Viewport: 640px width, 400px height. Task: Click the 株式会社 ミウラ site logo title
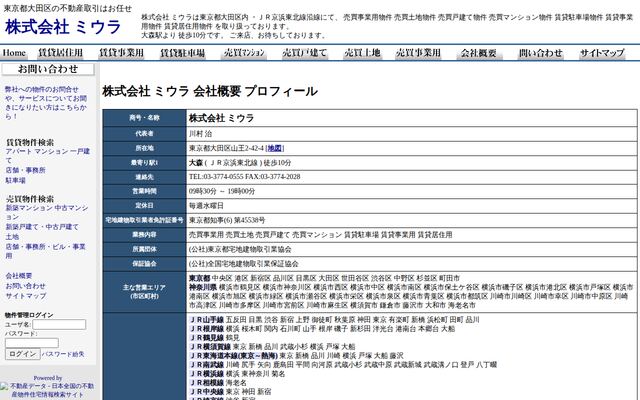[63, 27]
